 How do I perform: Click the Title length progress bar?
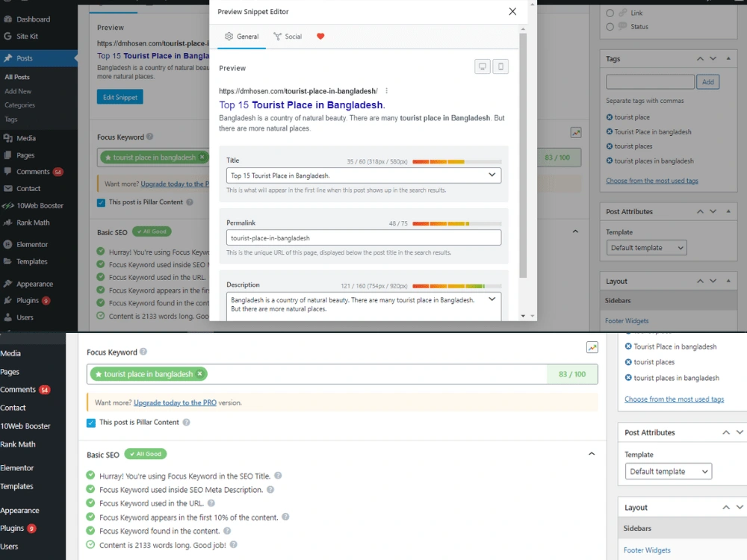tap(457, 162)
